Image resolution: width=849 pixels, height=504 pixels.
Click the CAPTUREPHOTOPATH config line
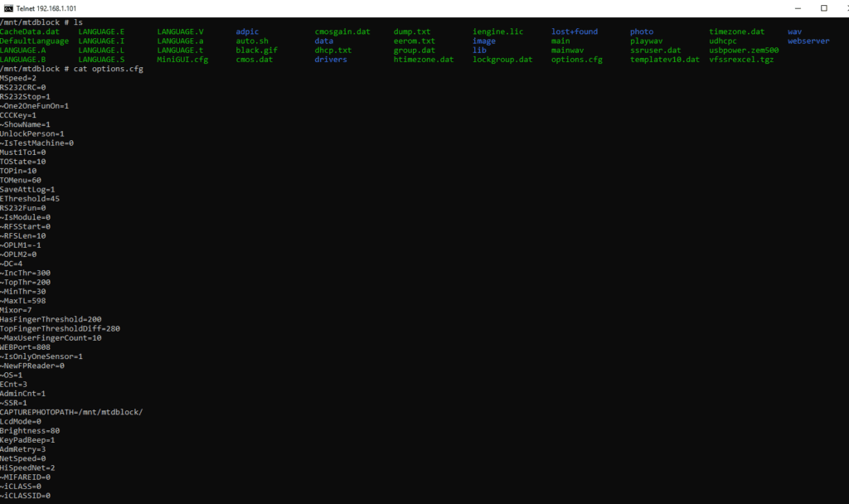[71, 412]
